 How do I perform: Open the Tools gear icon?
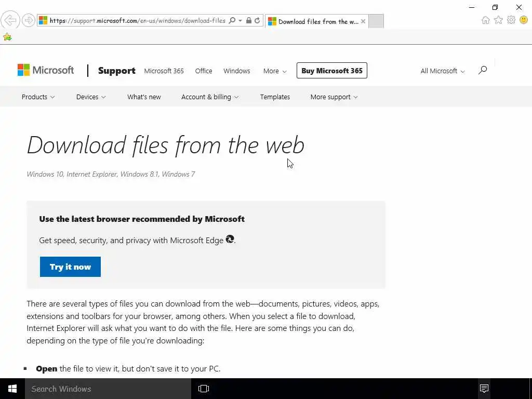point(511,20)
